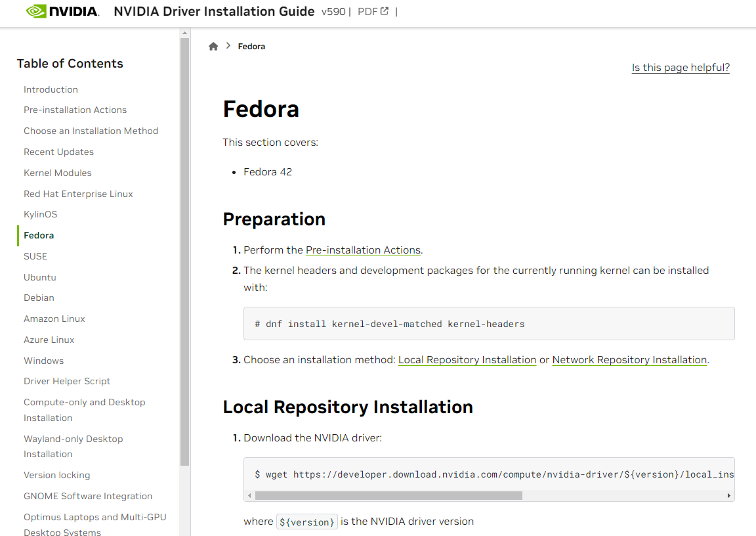The width and height of the screenshot is (756, 536).
Task: Click the home breadcrumb icon
Action: tap(213, 46)
